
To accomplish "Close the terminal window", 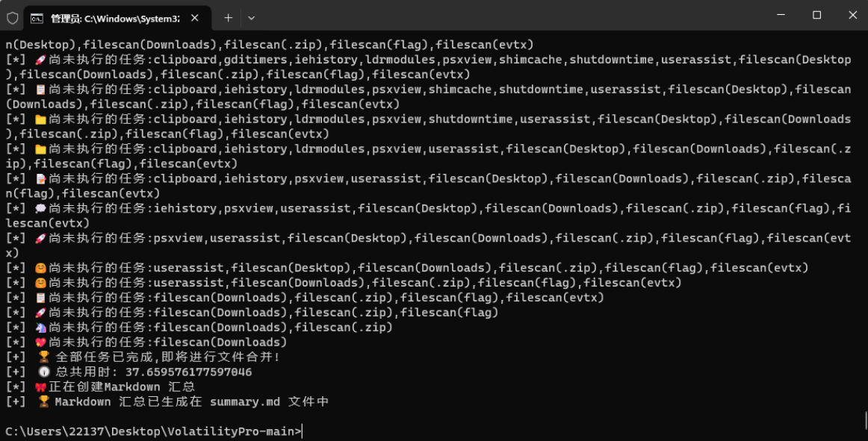I will [x=852, y=15].
